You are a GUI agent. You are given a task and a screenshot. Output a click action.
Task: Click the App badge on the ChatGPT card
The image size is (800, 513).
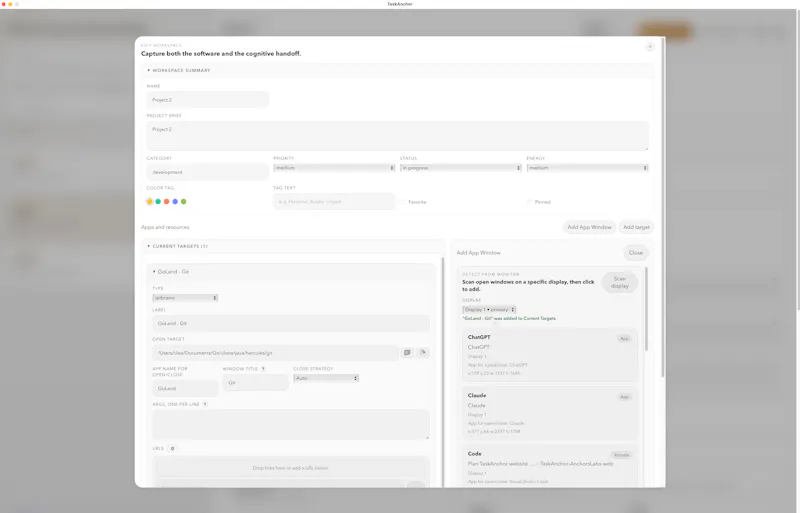pyautogui.click(x=624, y=338)
